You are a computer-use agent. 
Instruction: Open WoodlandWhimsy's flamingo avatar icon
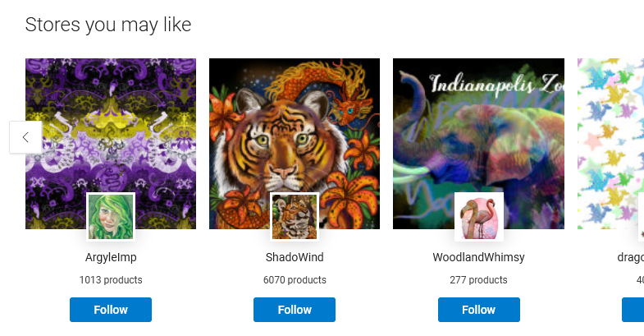pyautogui.click(x=478, y=217)
